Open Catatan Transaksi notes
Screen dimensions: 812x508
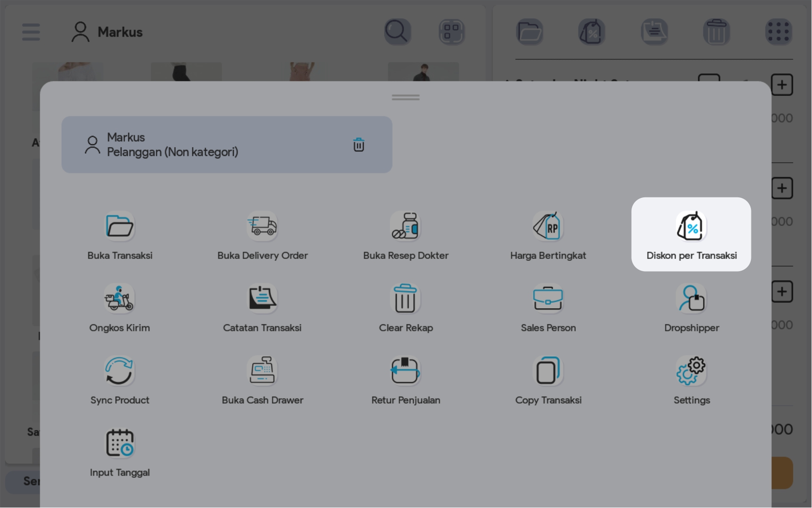coord(262,299)
